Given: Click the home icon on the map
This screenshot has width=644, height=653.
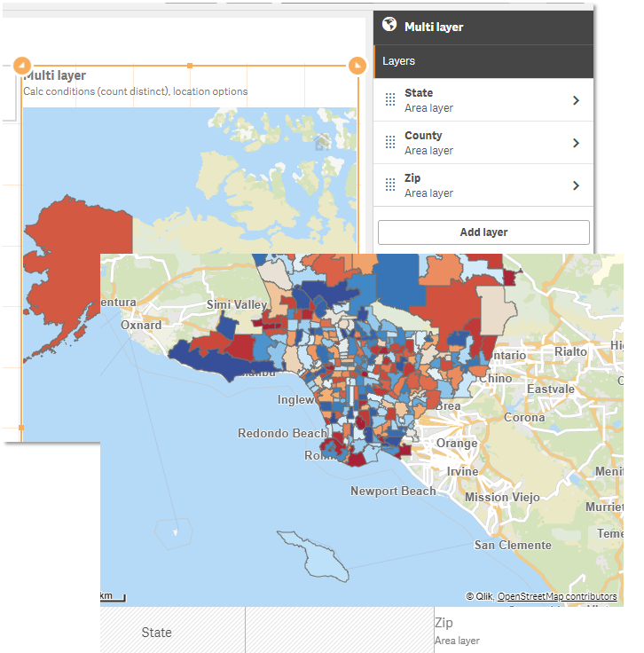Looking at the screenshot, I should [x=322, y=141].
